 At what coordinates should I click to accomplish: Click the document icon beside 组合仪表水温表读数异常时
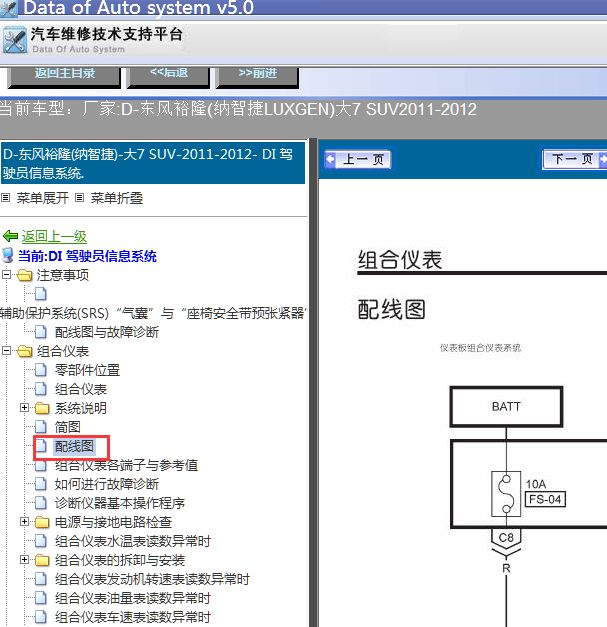click(x=41, y=541)
